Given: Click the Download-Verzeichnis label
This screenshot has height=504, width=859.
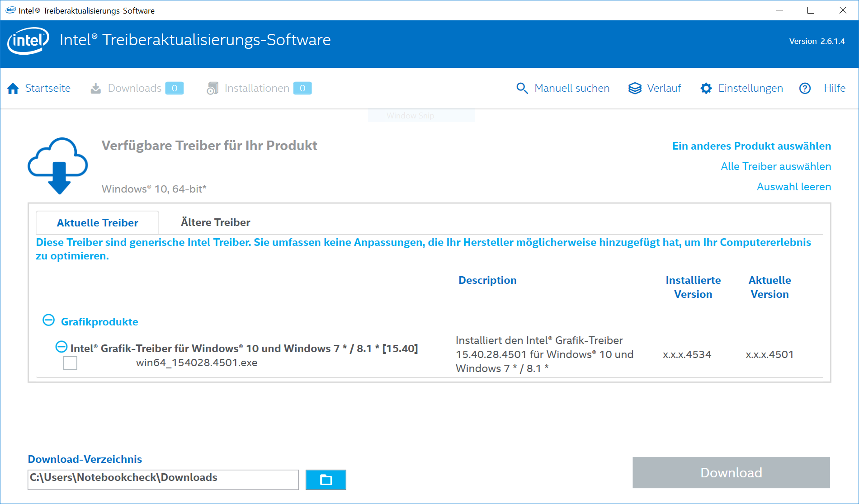Looking at the screenshot, I should coord(85,459).
